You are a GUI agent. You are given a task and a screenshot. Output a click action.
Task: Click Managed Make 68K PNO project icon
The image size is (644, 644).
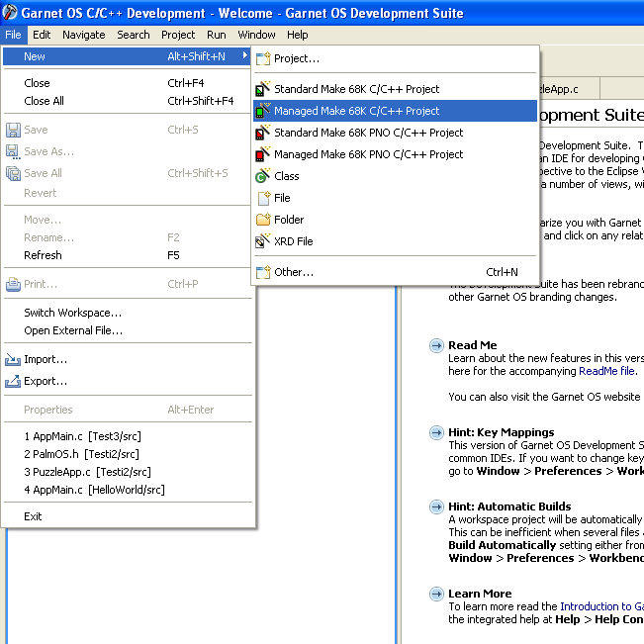tap(262, 154)
